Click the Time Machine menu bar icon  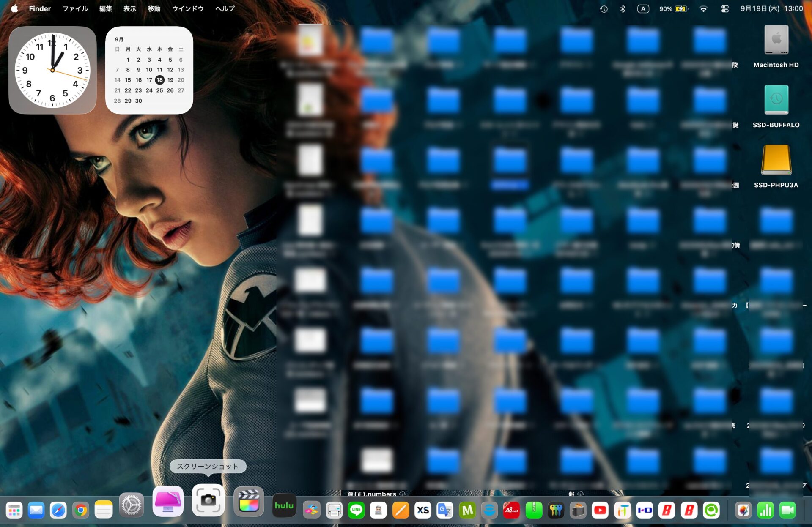click(x=604, y=9)
